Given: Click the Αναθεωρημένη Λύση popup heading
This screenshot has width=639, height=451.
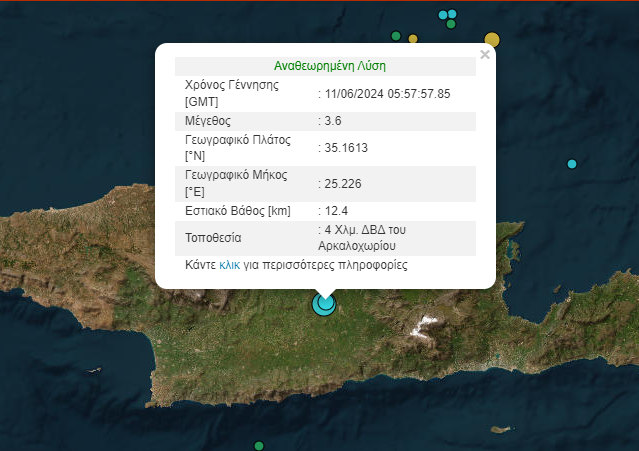Looking at the screenshot, I should (x=329, y=66).
